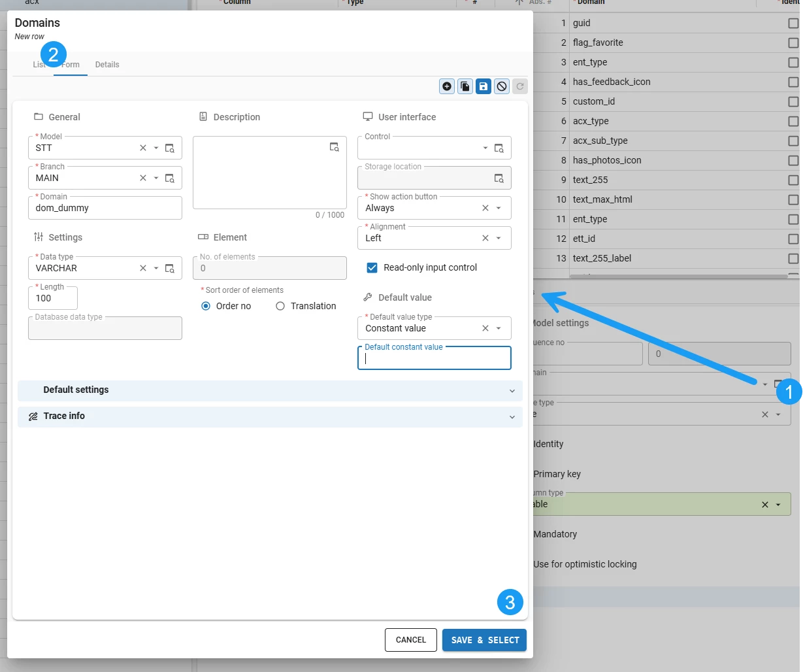Click the Default constant value field
803x672 pixels.
(434, 358)
